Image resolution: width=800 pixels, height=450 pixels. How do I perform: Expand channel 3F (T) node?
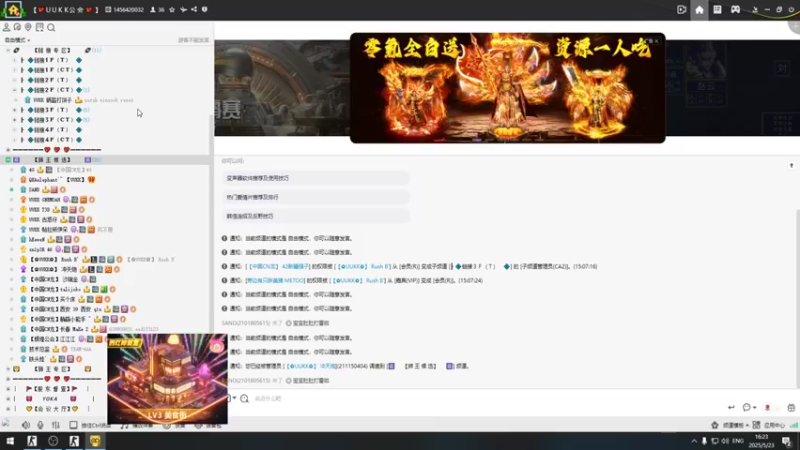(x=14, y=110)
